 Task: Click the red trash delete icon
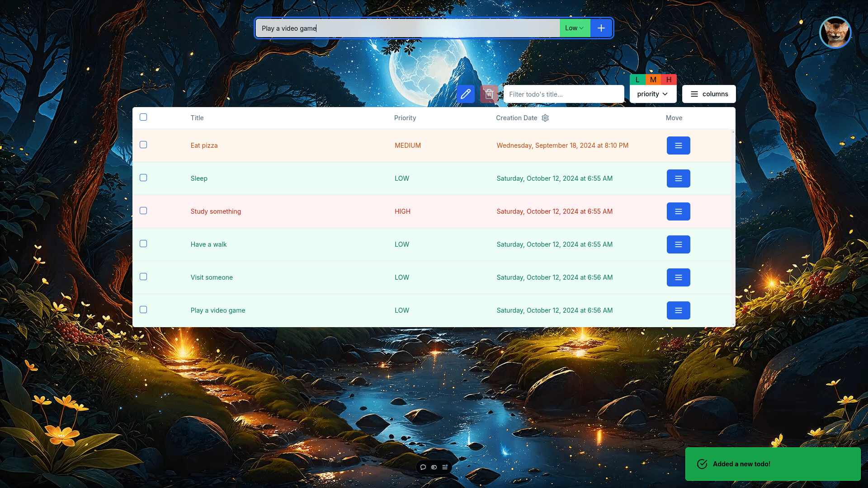coord(489,94)
